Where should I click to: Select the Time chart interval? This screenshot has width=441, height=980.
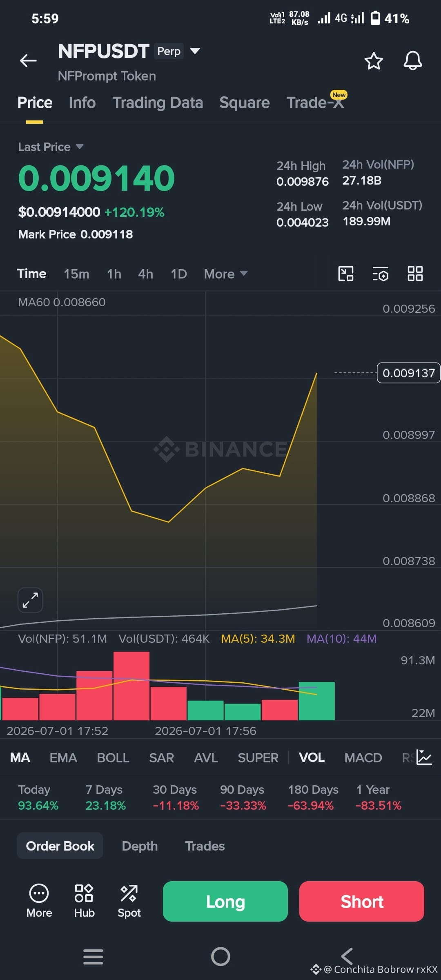[x=31, y=274]
